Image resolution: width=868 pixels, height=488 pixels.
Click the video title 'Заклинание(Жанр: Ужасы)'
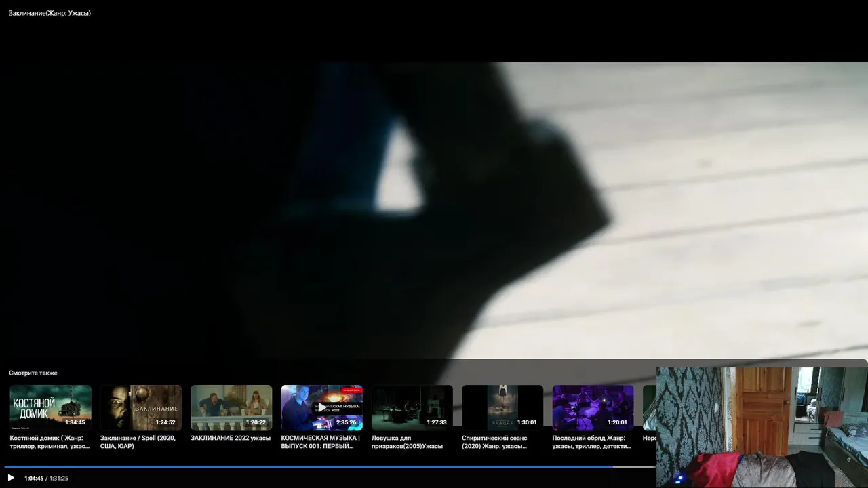(50, 13)
